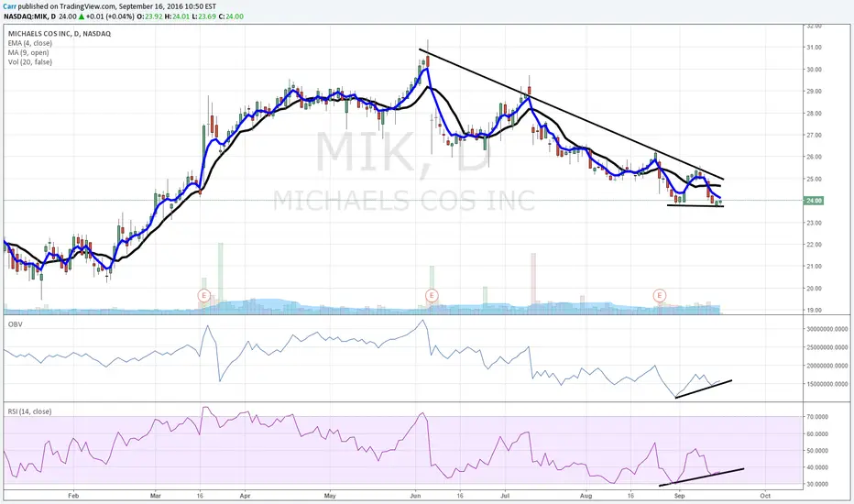Viewport: 854px width, 504px height.
Task: Click the RSI (14, close) pane label
Action: 29,411
